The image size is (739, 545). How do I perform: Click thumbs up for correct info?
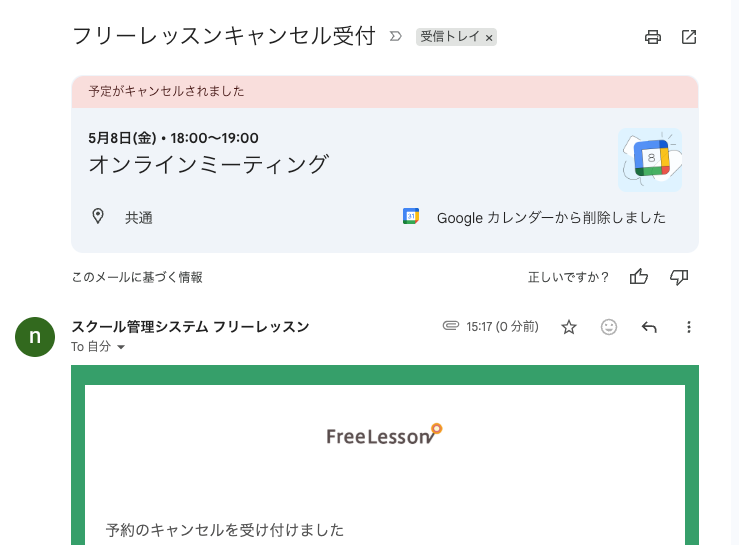tap(639, 277)
